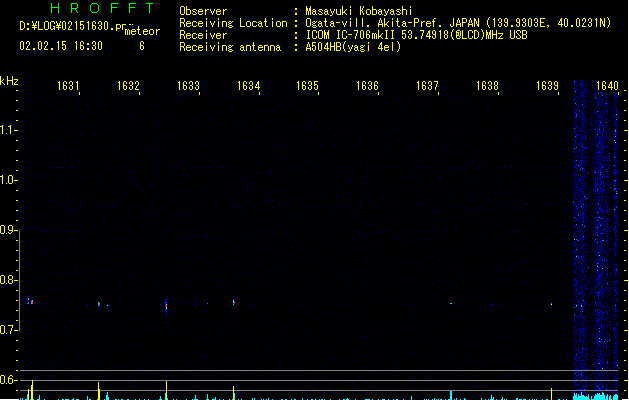Click the 1633 time axis marker

click(188, 86)
